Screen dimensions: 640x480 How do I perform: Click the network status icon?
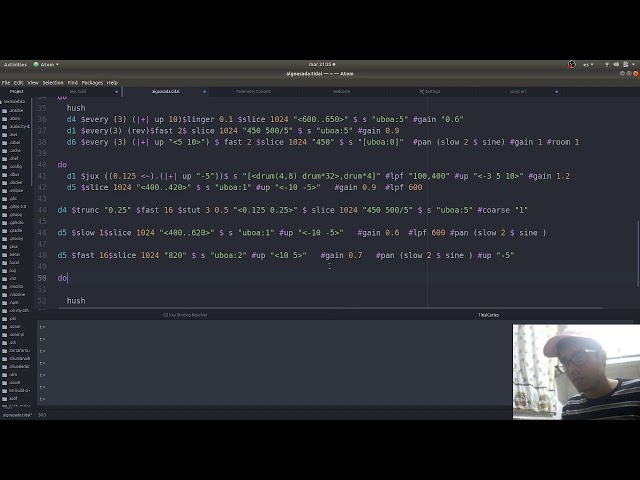607,64
